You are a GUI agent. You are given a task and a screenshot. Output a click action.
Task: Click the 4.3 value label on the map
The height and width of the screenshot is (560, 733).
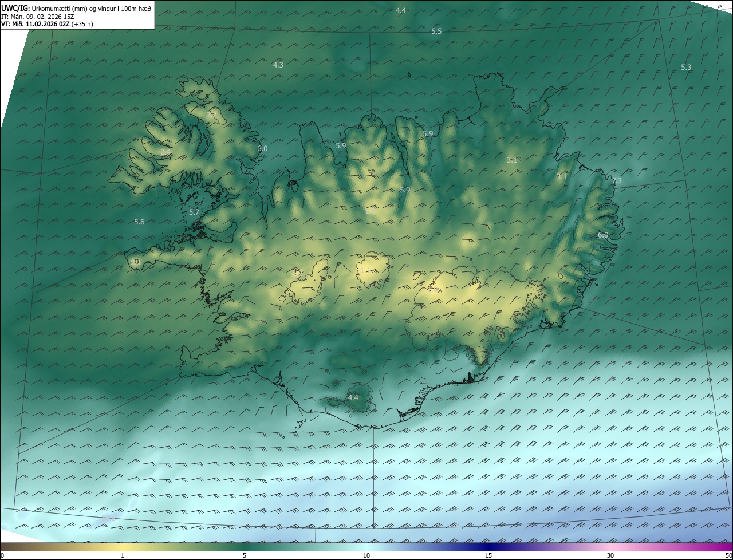click(x=278, y=65)
